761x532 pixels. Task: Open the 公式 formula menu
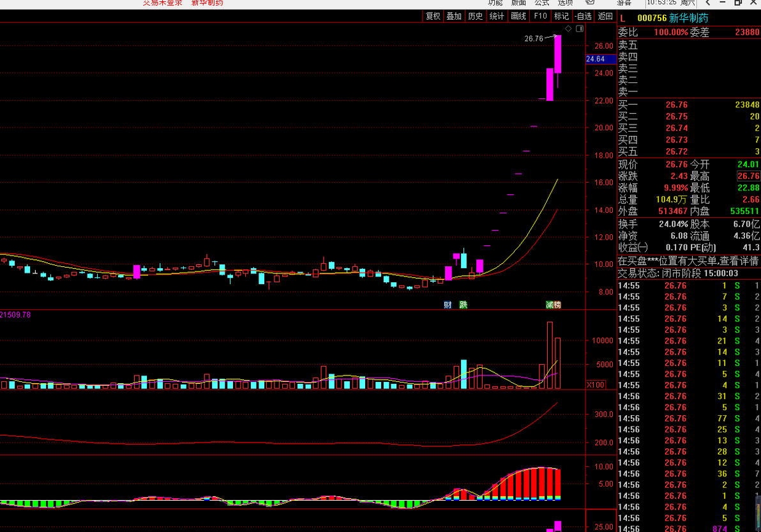(x=541, y=3)
